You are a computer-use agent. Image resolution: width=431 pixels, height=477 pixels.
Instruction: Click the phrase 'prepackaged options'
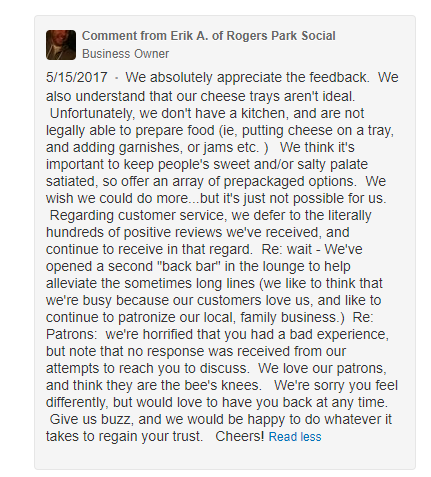coord(290,182)
